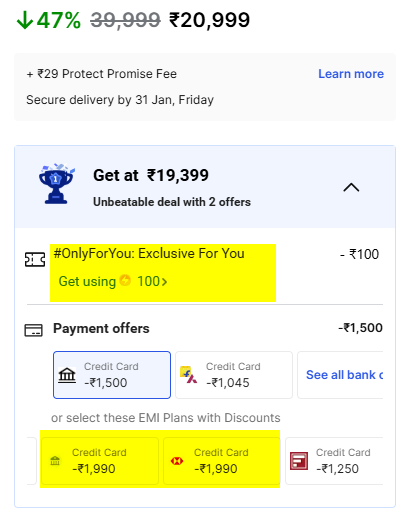Click the payment card icon next to Payment offers
Viewport: 409px width, 514px height.
point(34,330)
